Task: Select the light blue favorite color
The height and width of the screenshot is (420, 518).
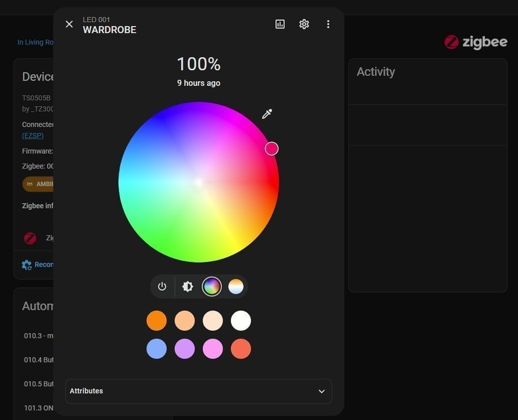Action: point(157,349)
